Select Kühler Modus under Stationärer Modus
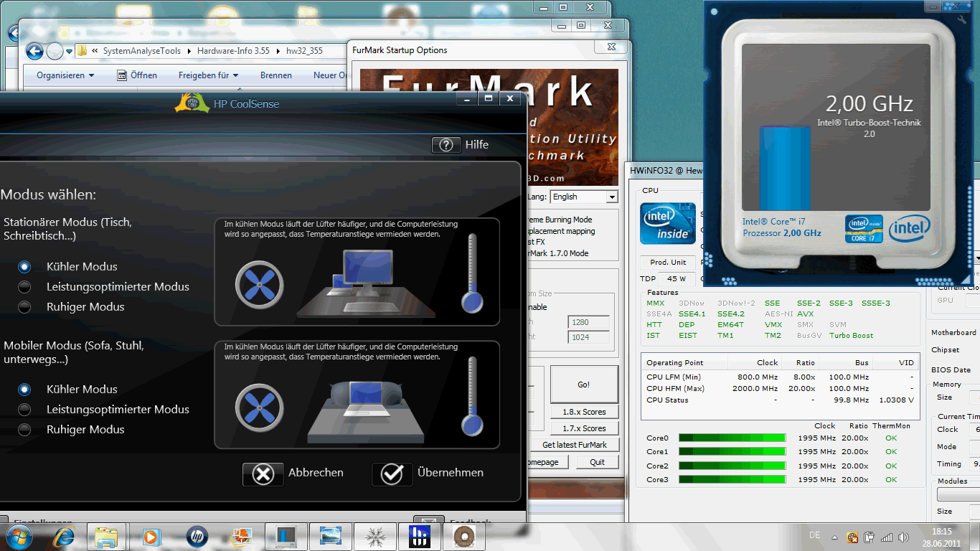Viewport: 980px width, 551px height. point(25,266)
